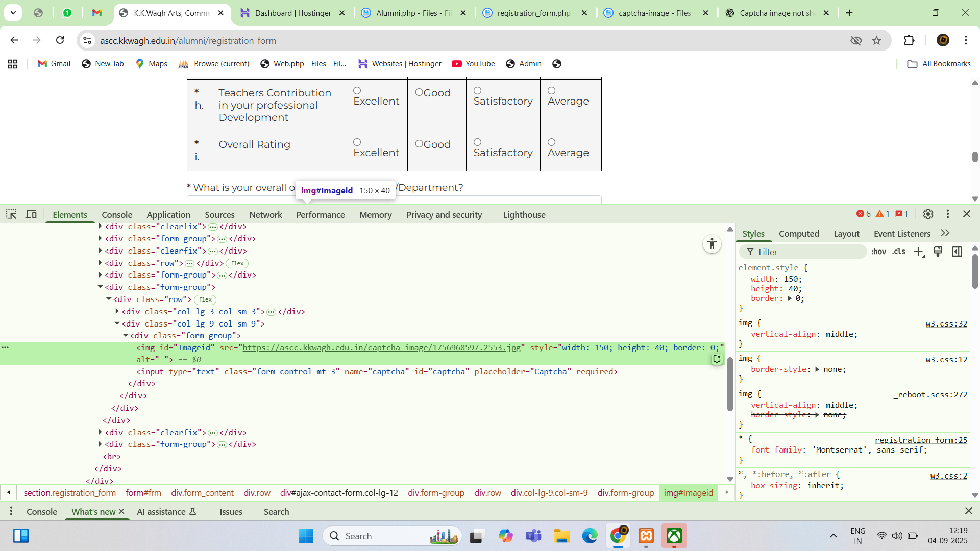Screen dimensions: 980x551
Task: Open accessibility tree toggle button
Action: tap(712, 244)
